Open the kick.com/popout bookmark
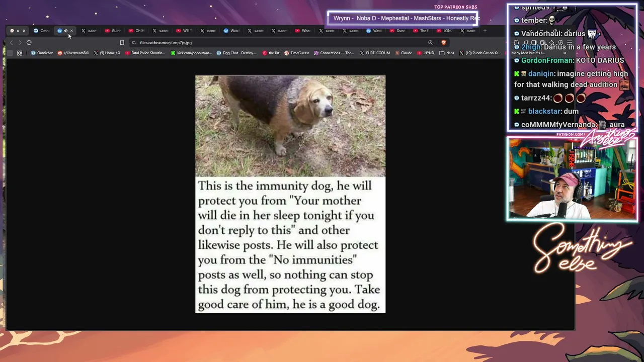644x362 pixels. point(191,53)
